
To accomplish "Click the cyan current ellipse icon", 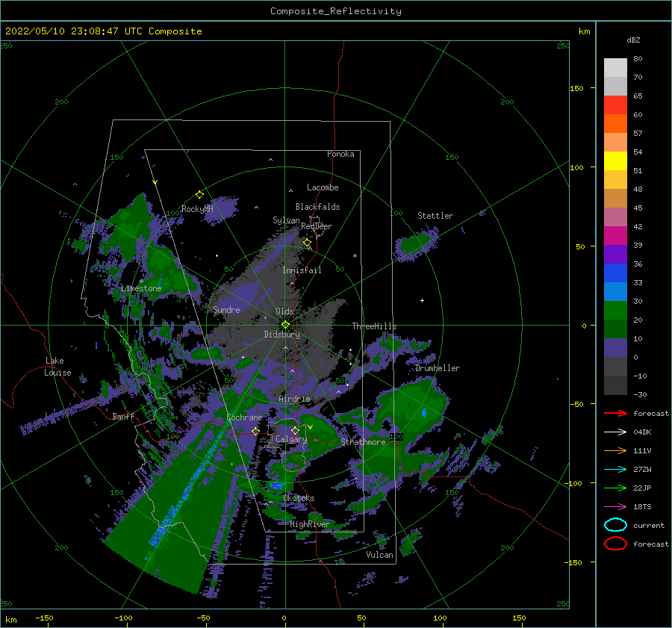I will pyautogui.click(x=615, y=525).
